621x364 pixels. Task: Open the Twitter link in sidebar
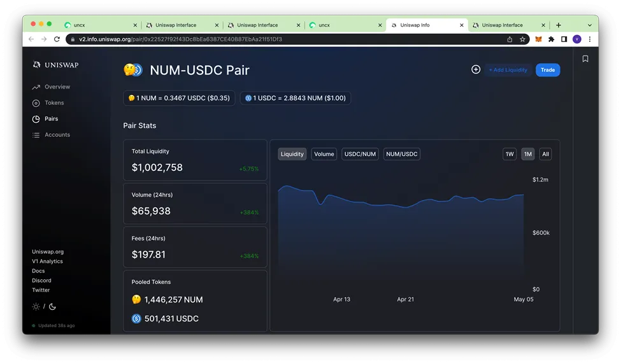(41, 290)
